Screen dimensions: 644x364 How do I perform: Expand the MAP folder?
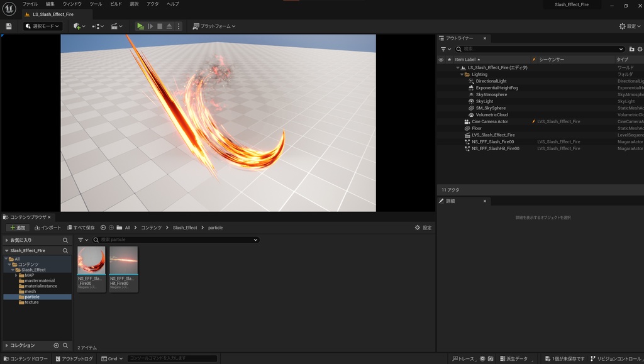point(16,275)
